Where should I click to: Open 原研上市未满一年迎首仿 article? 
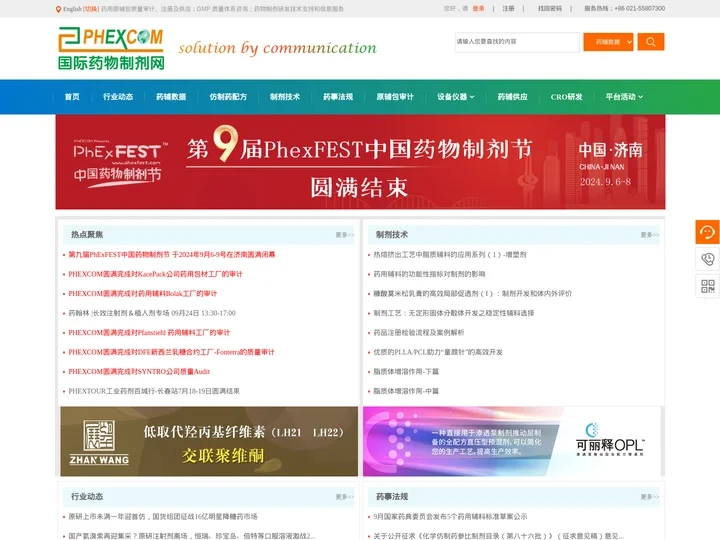pyautogui.click(x=163, y=517)
